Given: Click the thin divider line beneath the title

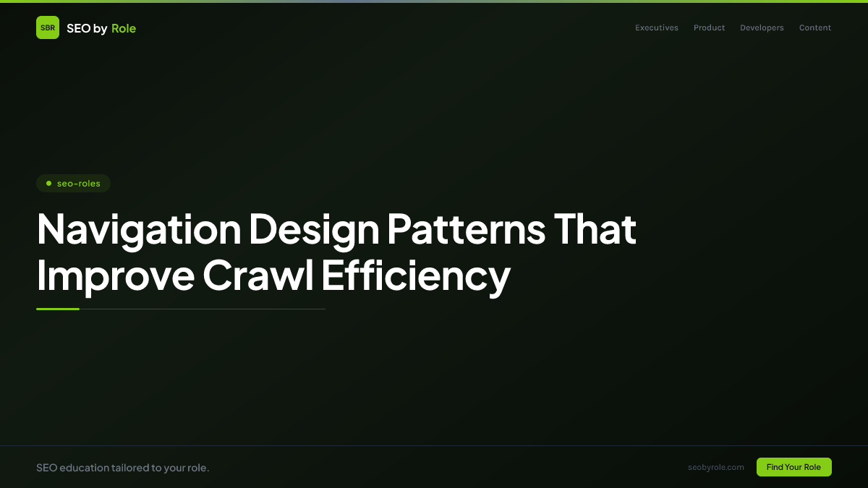Looking at the screenshot, I should tap(203, 309).
